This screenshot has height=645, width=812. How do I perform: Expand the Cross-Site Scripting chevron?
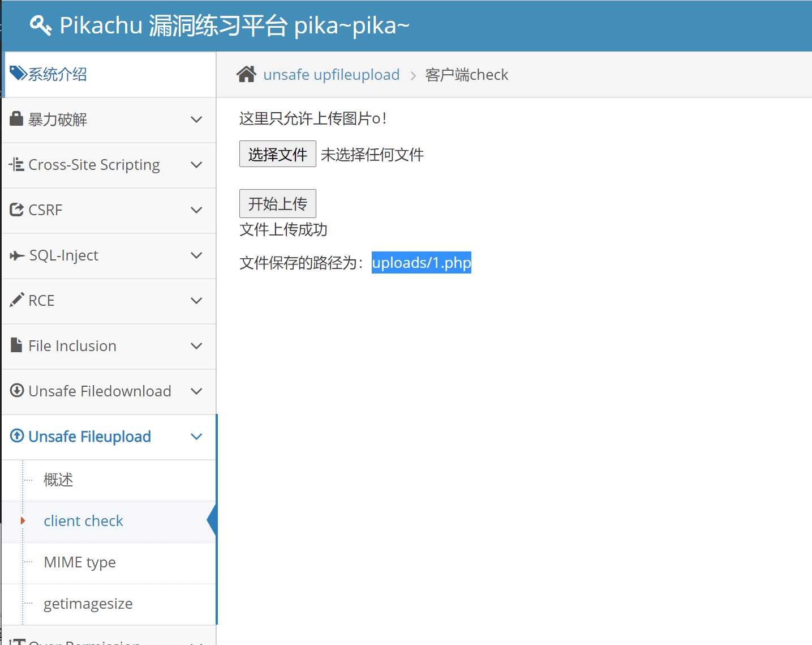coord(196,165)
